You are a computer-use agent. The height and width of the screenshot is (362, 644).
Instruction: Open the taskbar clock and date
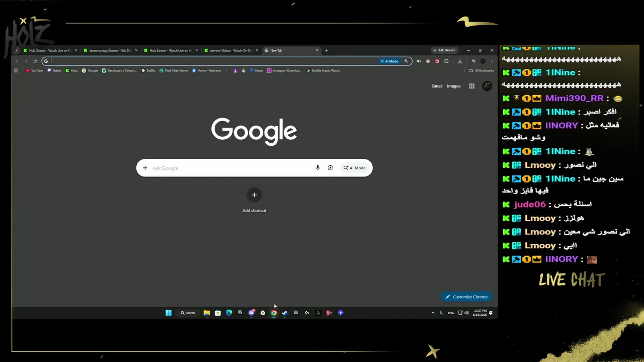tap(480, 313)
